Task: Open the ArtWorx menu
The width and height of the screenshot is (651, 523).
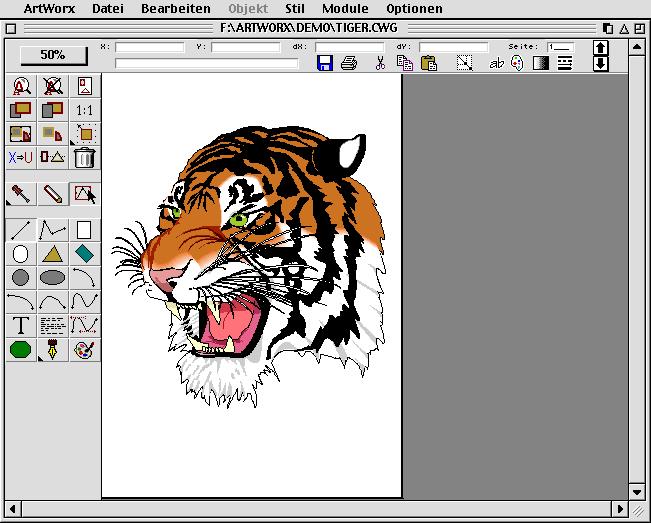Action: coord(49,8)
